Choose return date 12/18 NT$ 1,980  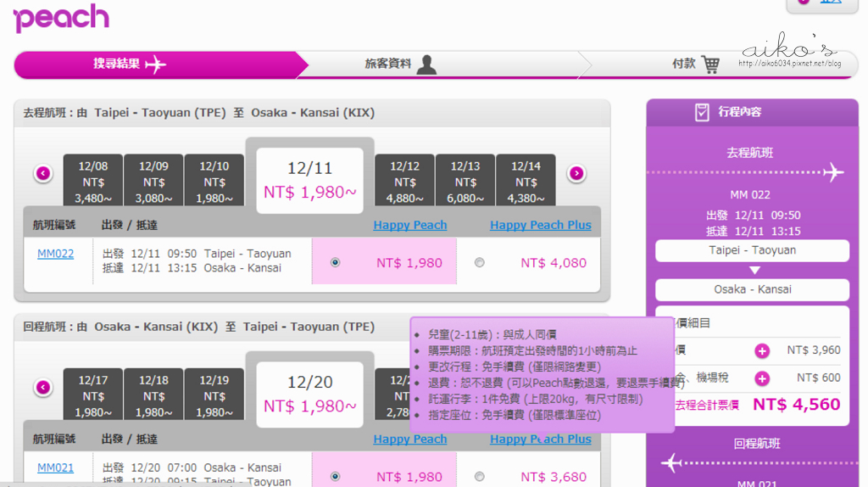pos(153,395)
